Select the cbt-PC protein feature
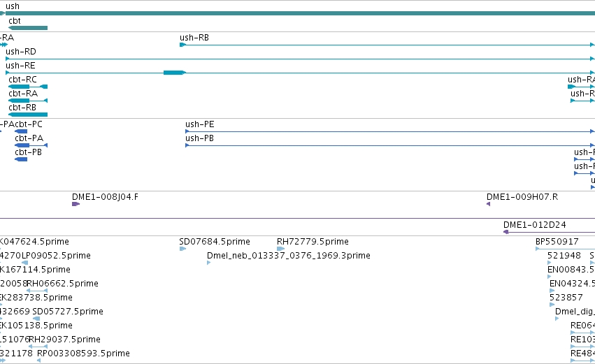Screen dimensions: 595x364 pyautogui.click(x=21, y=131)
